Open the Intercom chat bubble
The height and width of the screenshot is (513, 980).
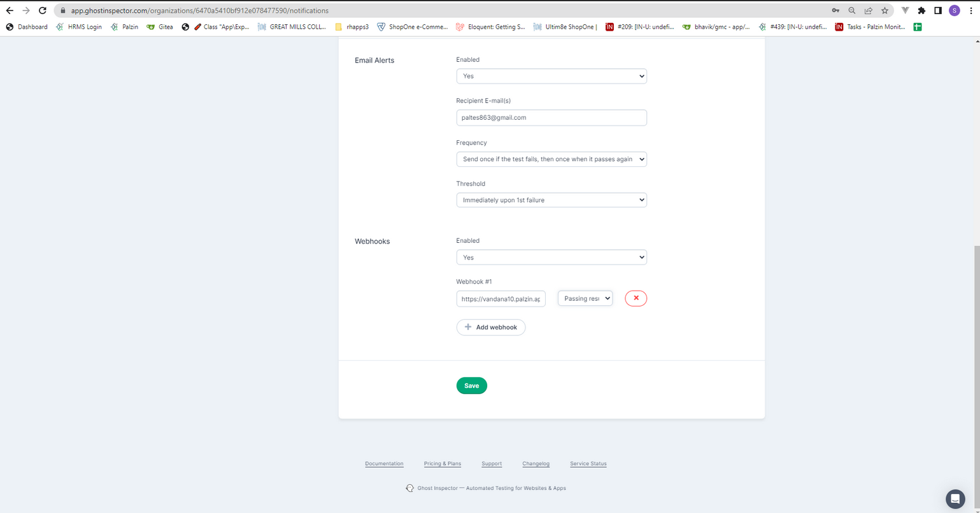point(955,499)
